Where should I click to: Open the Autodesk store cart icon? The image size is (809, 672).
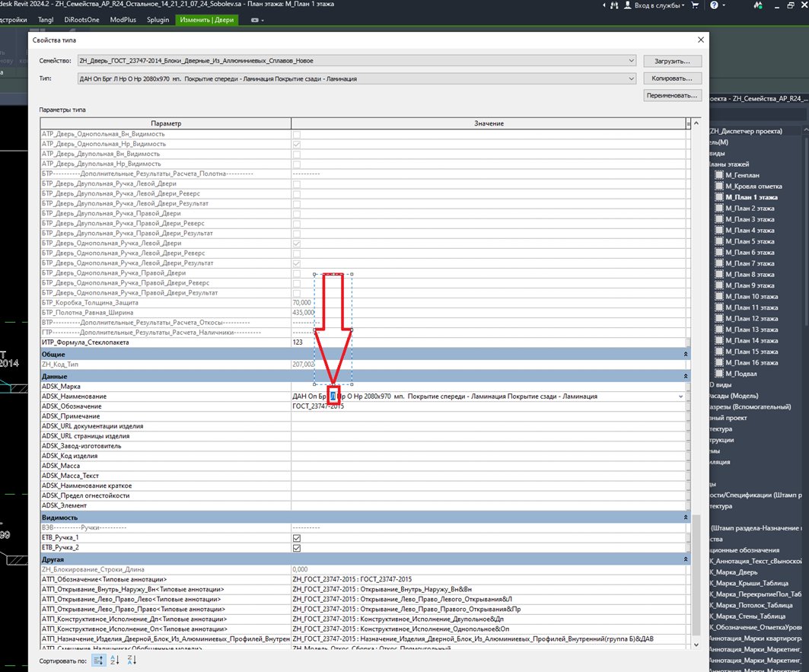click(x=695, y=5)
